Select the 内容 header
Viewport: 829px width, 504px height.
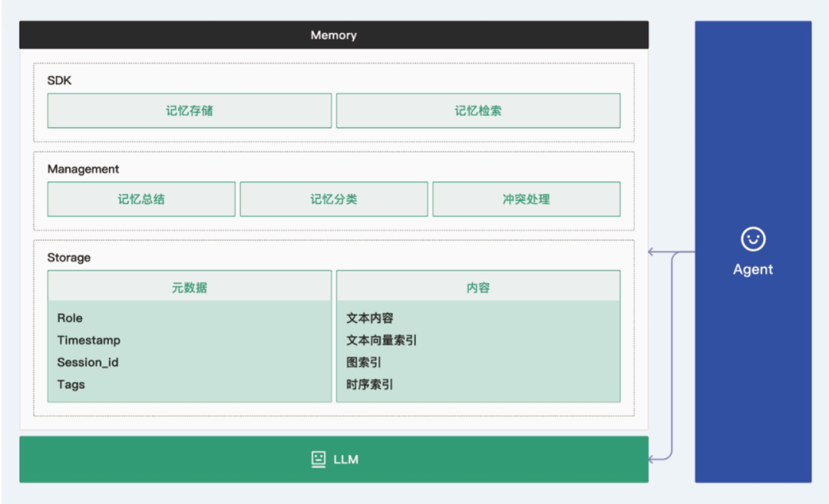click(x=478, y=287)
